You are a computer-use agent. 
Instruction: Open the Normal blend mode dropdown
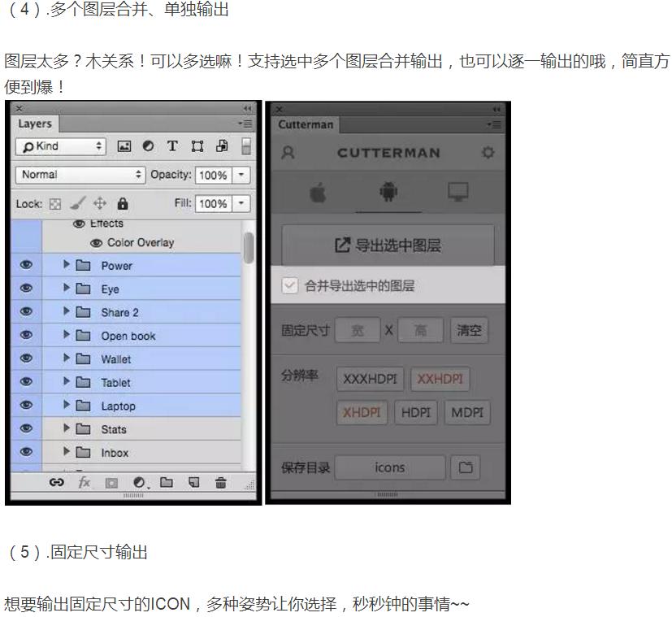[x=80, y=175]
